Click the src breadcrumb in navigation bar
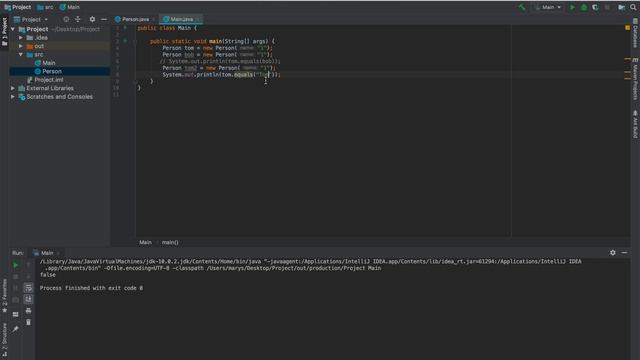 [45, 7]
